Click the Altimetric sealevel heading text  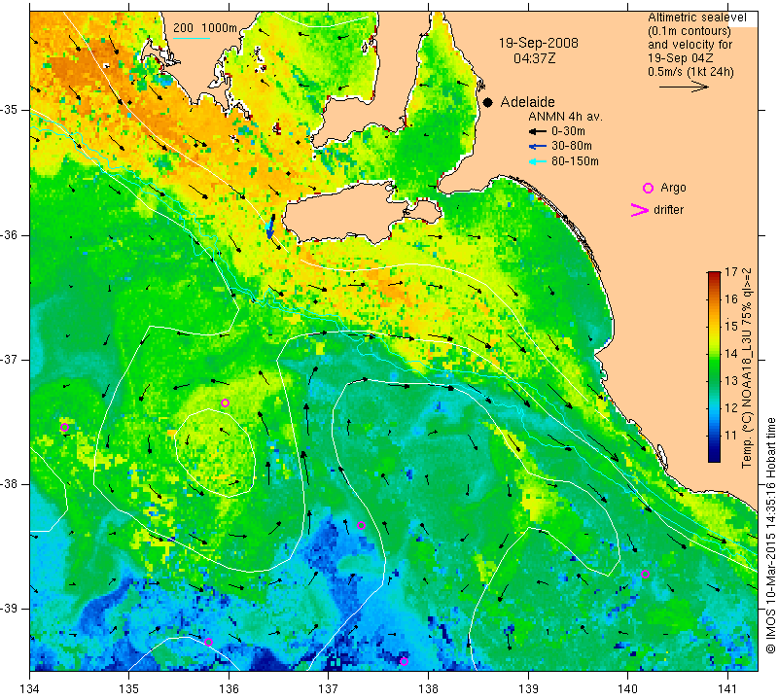point(696,17)
